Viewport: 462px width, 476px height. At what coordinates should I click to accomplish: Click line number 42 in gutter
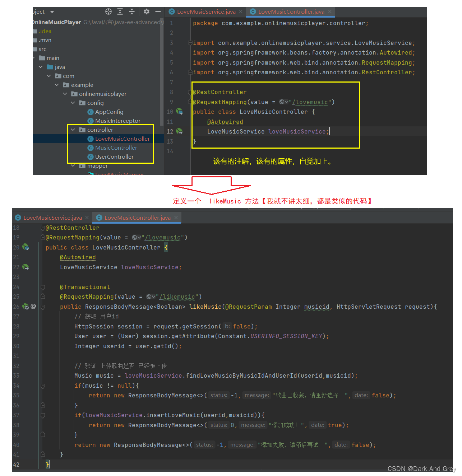pyautogui.click(x=16, y=465)
